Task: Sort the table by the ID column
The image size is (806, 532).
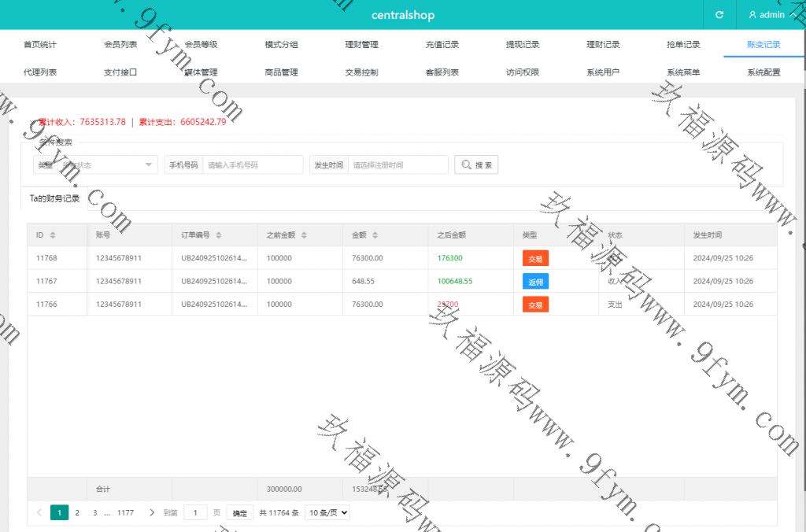Action: [53, 235]
